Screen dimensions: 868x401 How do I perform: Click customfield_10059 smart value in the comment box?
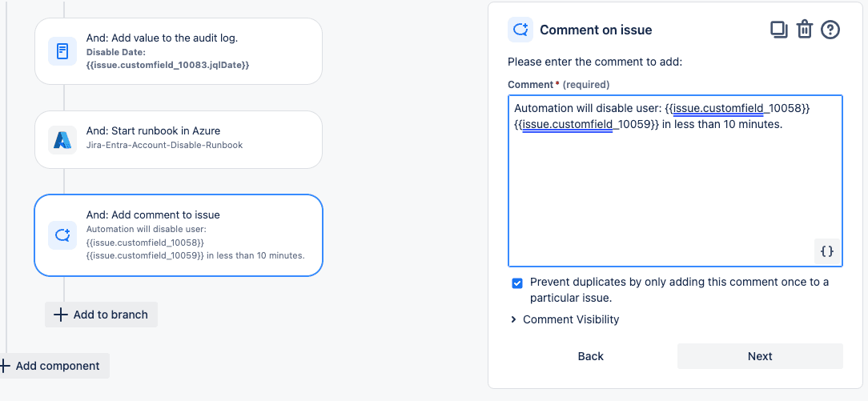586,124
